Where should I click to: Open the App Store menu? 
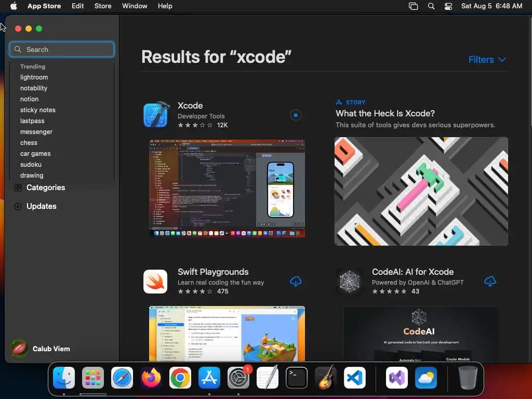tap(44, 6)
